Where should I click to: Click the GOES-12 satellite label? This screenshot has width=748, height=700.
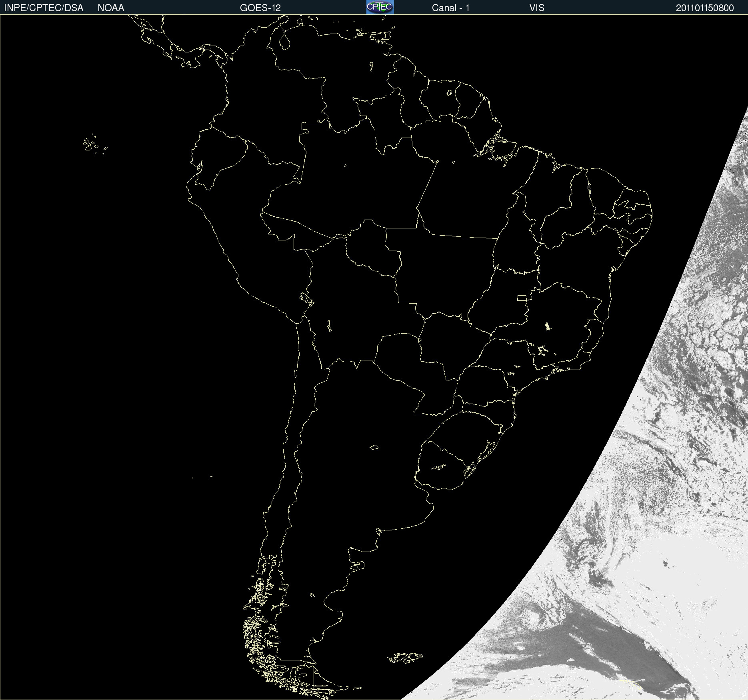tap(260, 8)
